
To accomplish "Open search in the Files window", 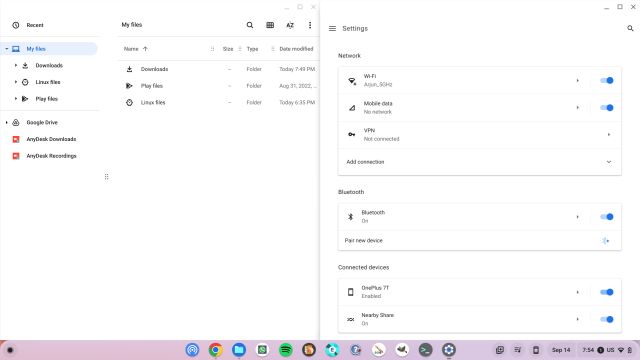I will [x=250, y=25].
